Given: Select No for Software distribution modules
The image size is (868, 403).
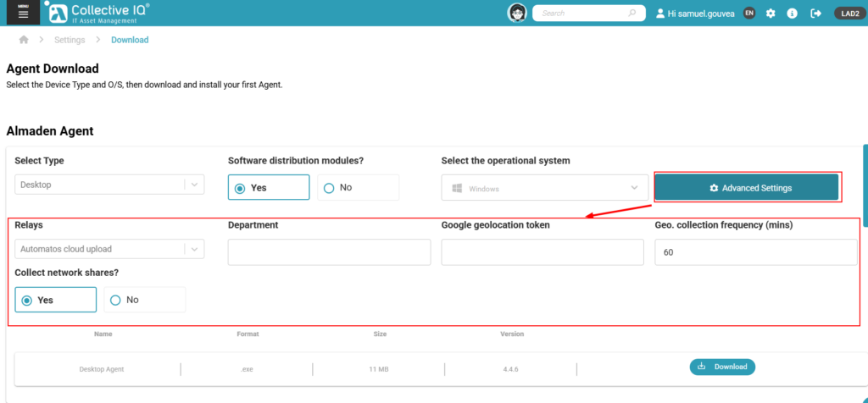Looking at the screenshot, I should click(x=359, y=187).
